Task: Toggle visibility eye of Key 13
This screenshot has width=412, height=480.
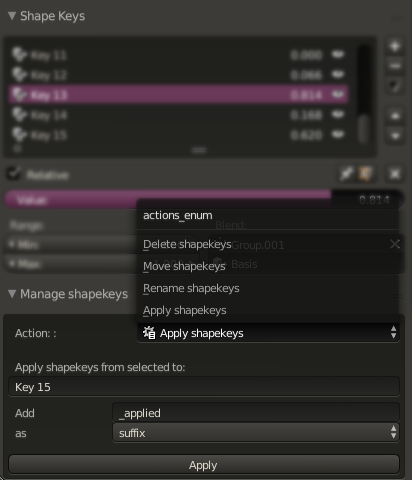Action: 338,95
